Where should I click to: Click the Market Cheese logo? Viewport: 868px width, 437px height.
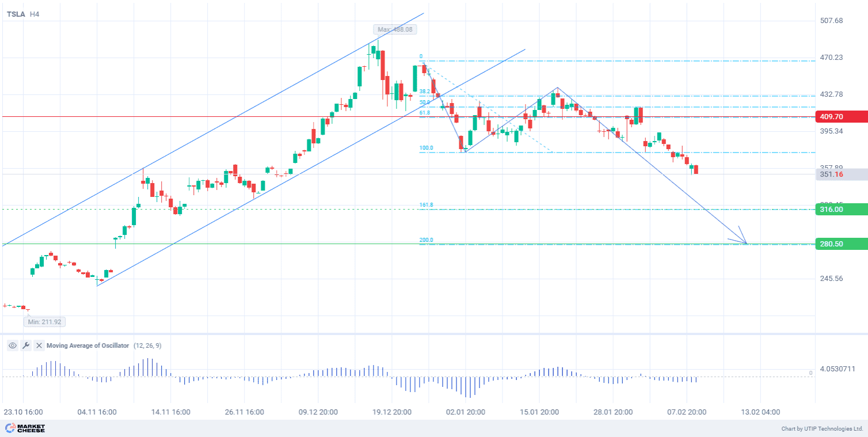25,428
